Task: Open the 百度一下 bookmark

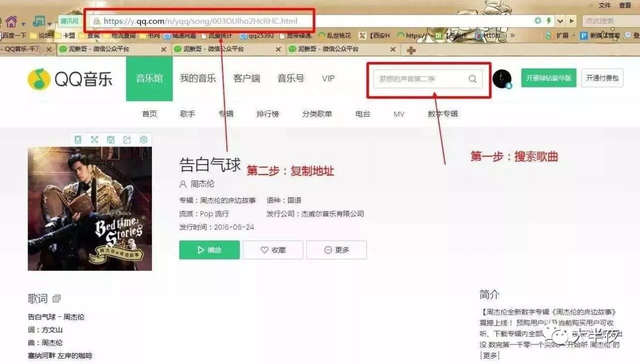Action: click(x=13, y=35)
